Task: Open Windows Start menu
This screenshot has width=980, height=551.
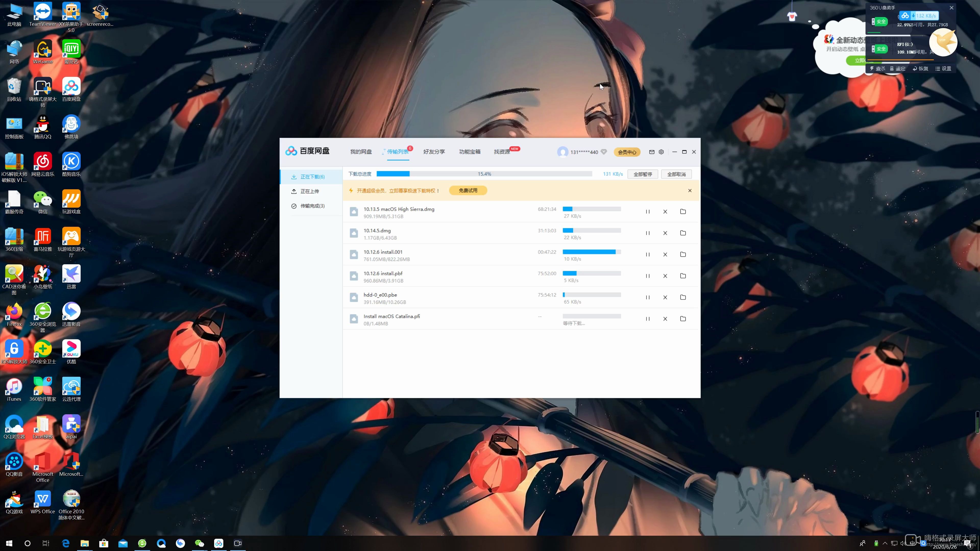Action: tap(9, 543)
